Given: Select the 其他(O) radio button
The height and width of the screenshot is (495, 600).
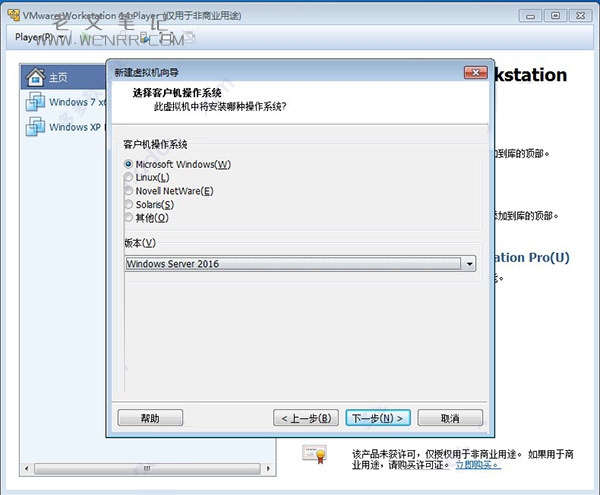Looking at the screenshot, I should tap(128, 217).
